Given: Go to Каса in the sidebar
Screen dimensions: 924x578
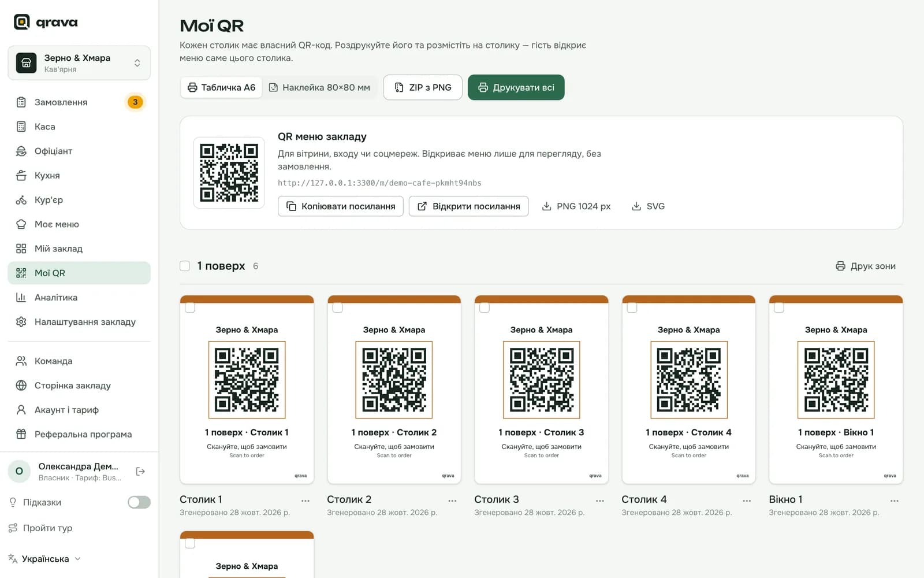Looking at the screenshot, I should pyautogui.click(x=79, y=127).
